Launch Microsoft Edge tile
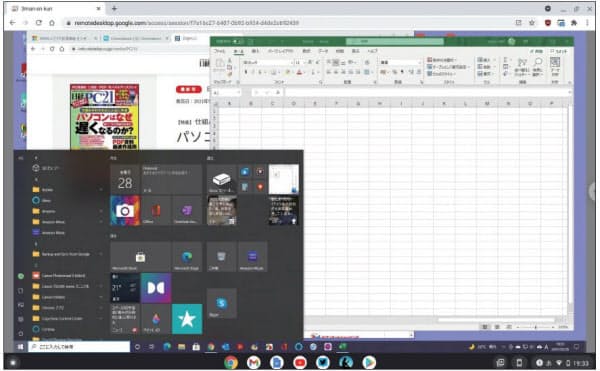The height and width of the screenshot is (371, 600). point(187,257)
